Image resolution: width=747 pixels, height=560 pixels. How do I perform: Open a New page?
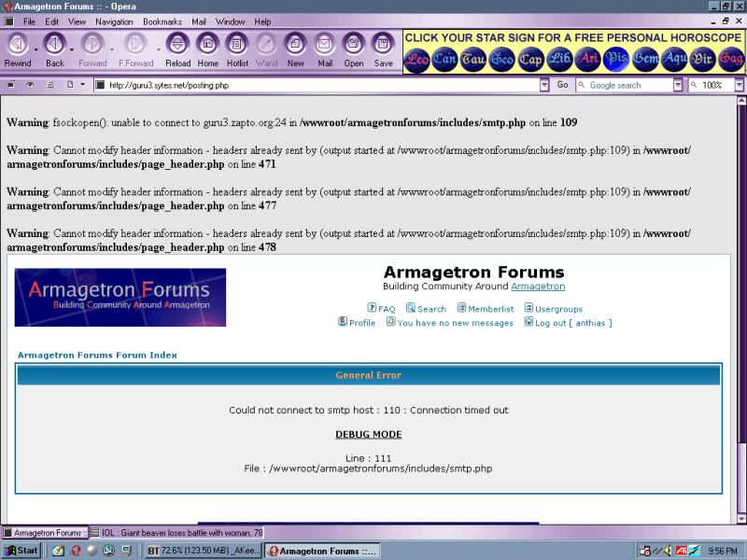(295, 49)
